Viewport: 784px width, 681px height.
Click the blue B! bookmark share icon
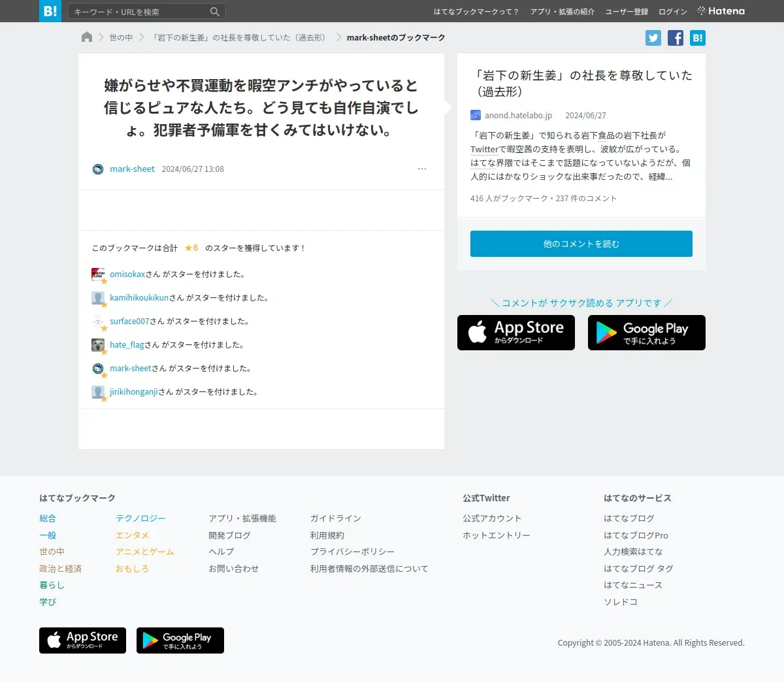(698, 38)
